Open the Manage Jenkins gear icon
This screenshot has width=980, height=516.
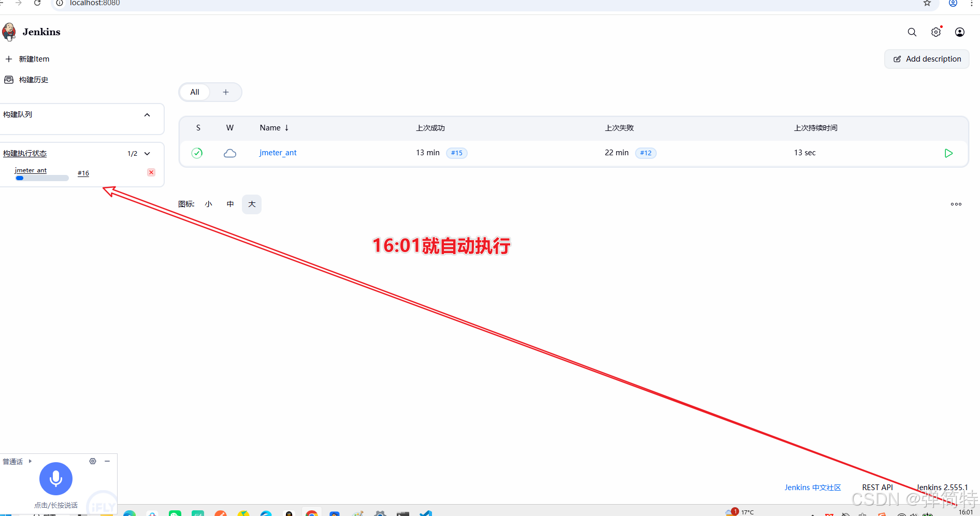936,32
